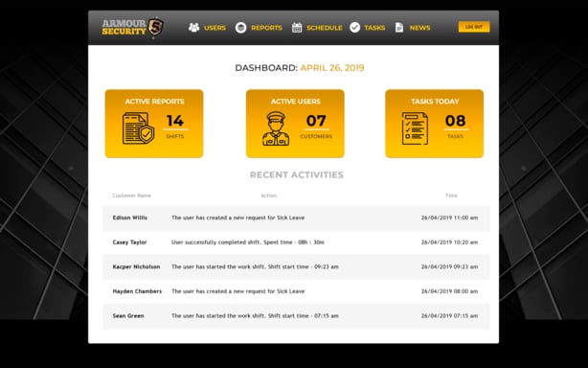This screenshot has width=588, height=368.
Task: Click Hayden Chambers's Sick Leave request action
Action: click(x=238, y=291)
